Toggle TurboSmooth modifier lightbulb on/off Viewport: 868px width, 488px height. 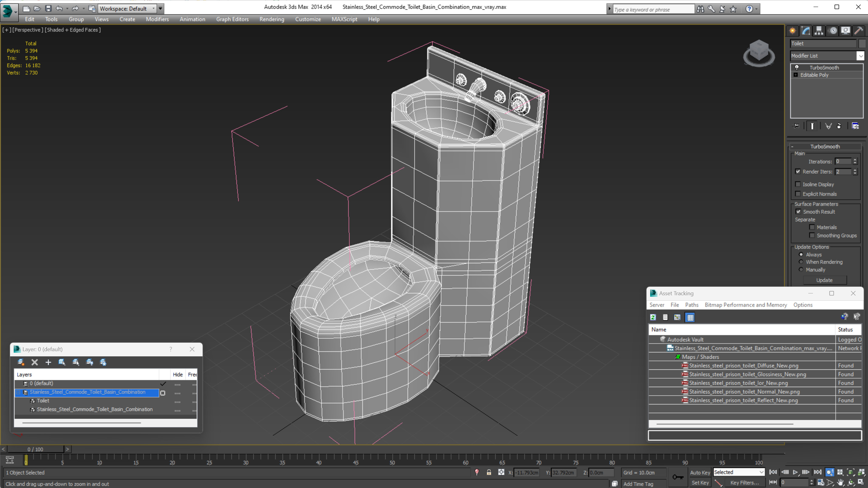click(797, 67)
